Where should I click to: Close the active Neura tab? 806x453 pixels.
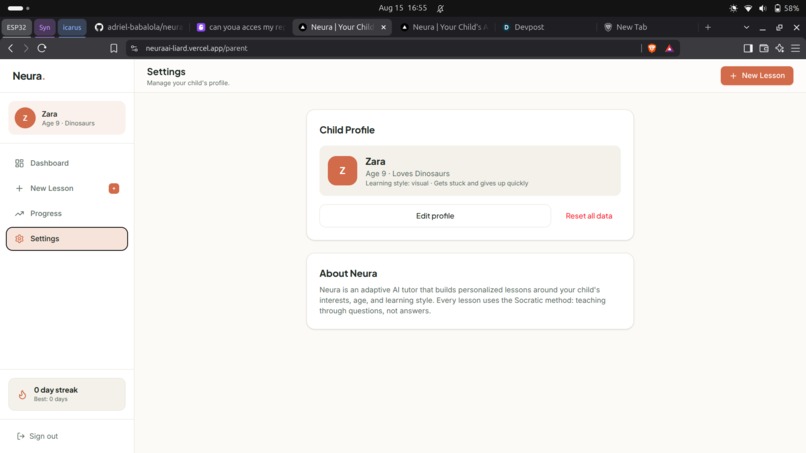[x=383, y=27]
